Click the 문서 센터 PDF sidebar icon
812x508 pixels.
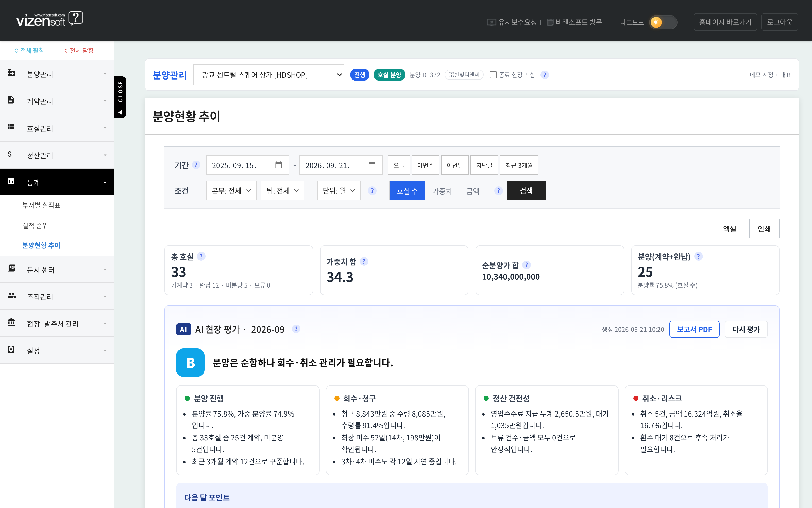[x=11, y=268]
